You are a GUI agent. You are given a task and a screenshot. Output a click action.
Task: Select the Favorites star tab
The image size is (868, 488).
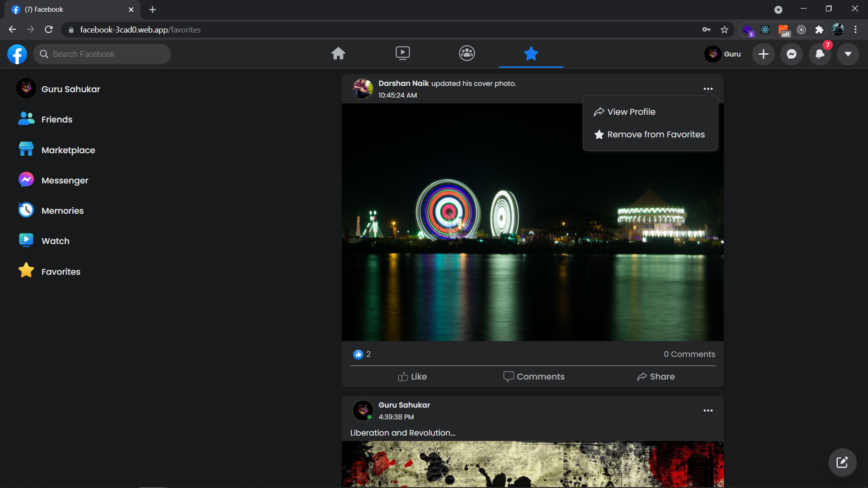click(531, 54)
